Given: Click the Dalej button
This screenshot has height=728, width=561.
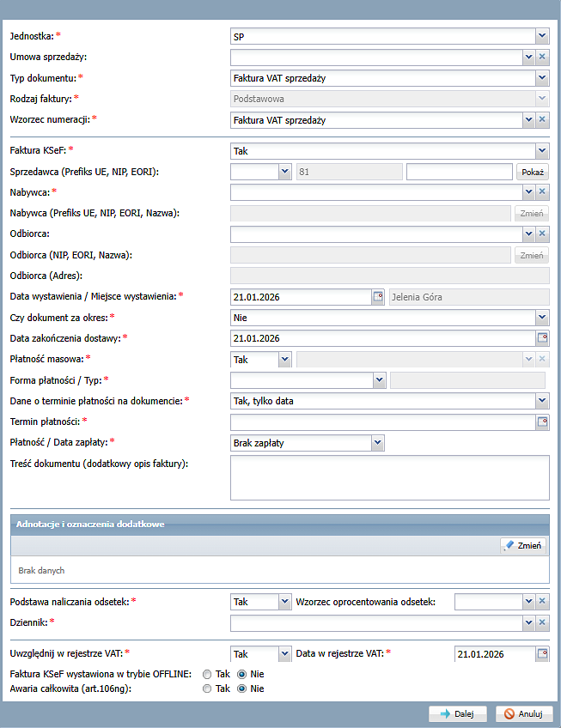Looking at the screenshot, I should pyautogui.click(x=458, y=714).
